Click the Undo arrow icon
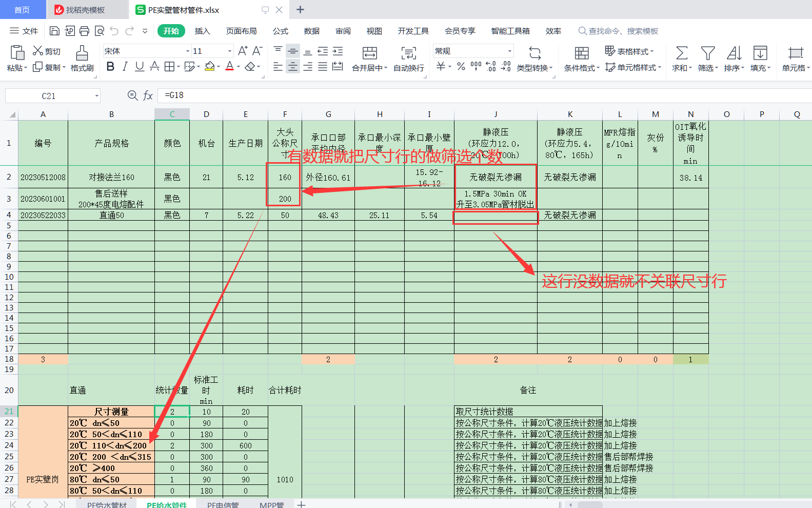This screenshot has width=812, height=508. coord(114,31)
